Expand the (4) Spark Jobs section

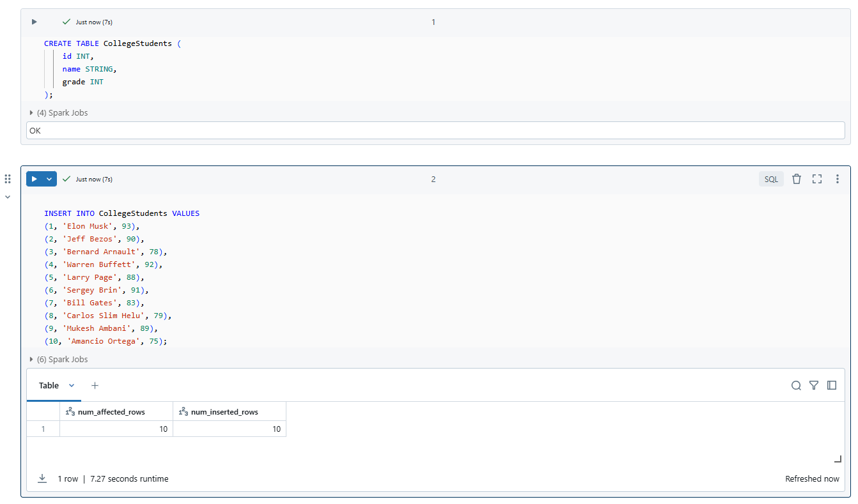point(59,112)
